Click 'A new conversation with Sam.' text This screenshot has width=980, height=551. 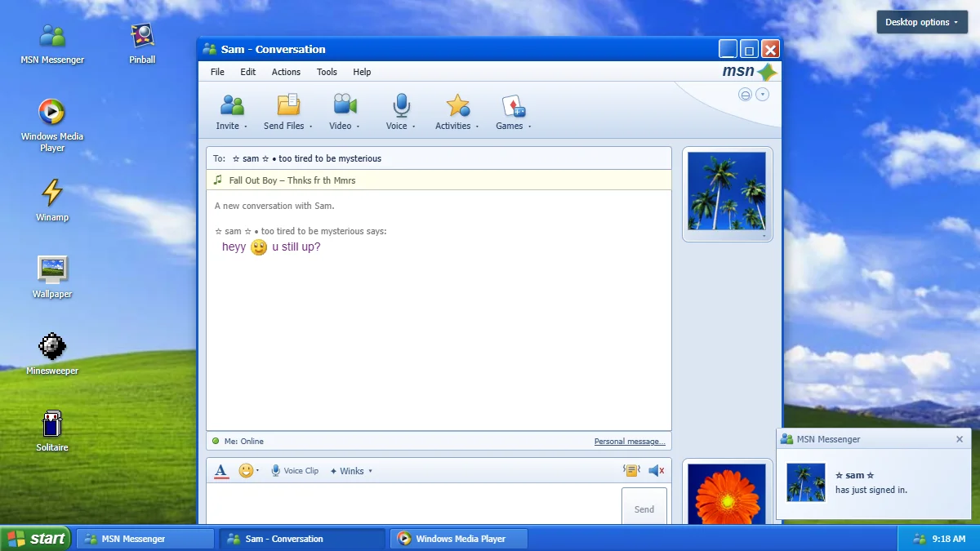pos(274,206)
